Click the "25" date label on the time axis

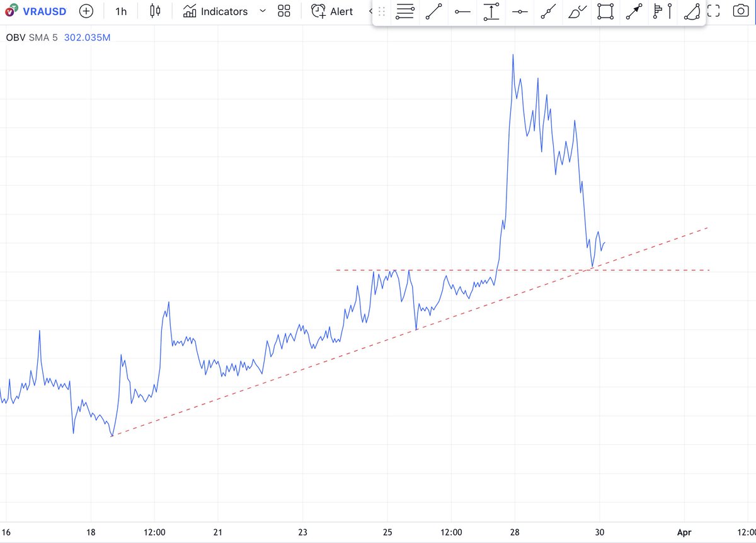(x=388, y=532)
